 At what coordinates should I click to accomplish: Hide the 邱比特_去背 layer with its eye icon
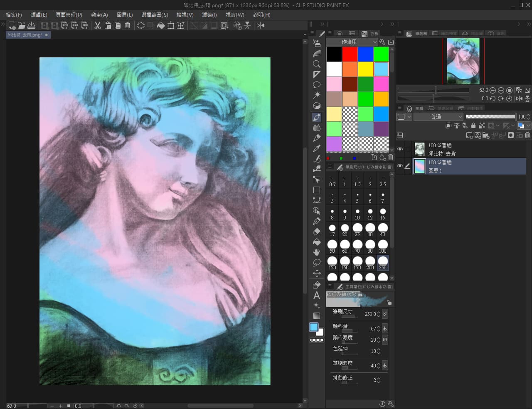[x=400, y=149]
